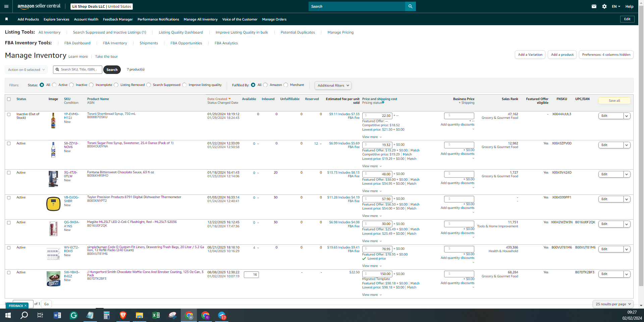The image size is (644, 322).
Task: Check the Torani Shortbread Syrup row checkbox
Action: tap(9, 114)
